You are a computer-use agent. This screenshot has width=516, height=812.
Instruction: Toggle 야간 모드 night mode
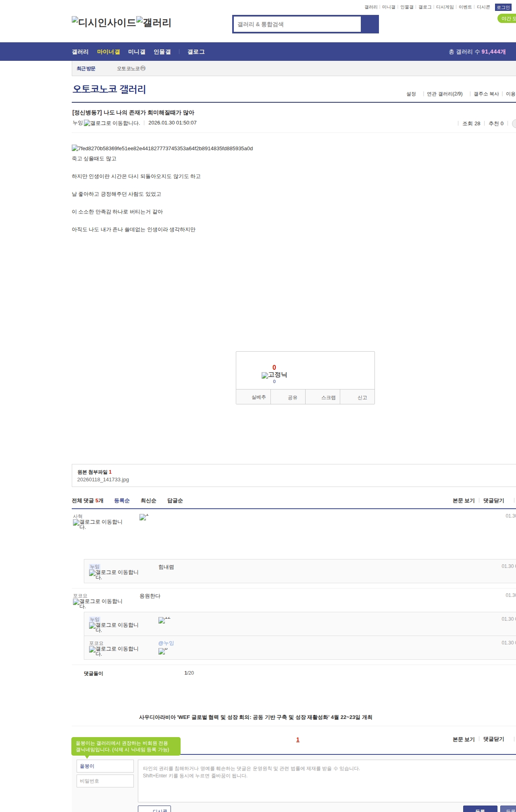point(507,19)
